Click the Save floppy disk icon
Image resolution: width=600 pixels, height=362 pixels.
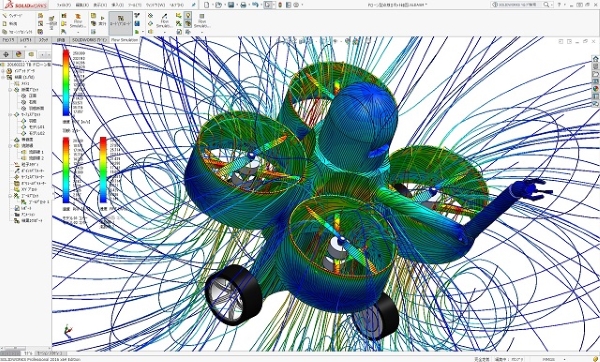pyautogui.click(x=231, y=5)
